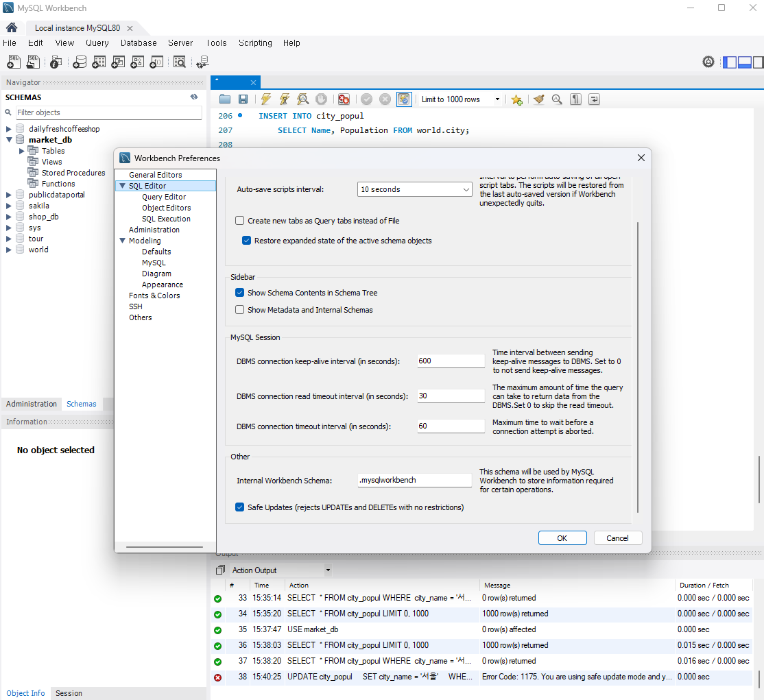Save the script to file icon
Viewport: 764px width, 700px height.
coord(243,99)
